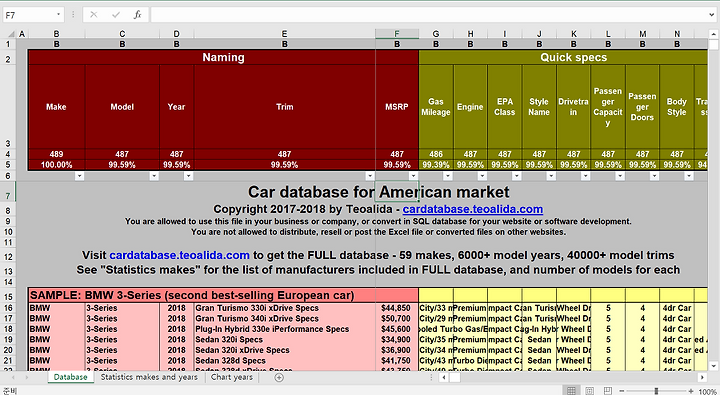Switch to Statistics makes and years tab

149,377
